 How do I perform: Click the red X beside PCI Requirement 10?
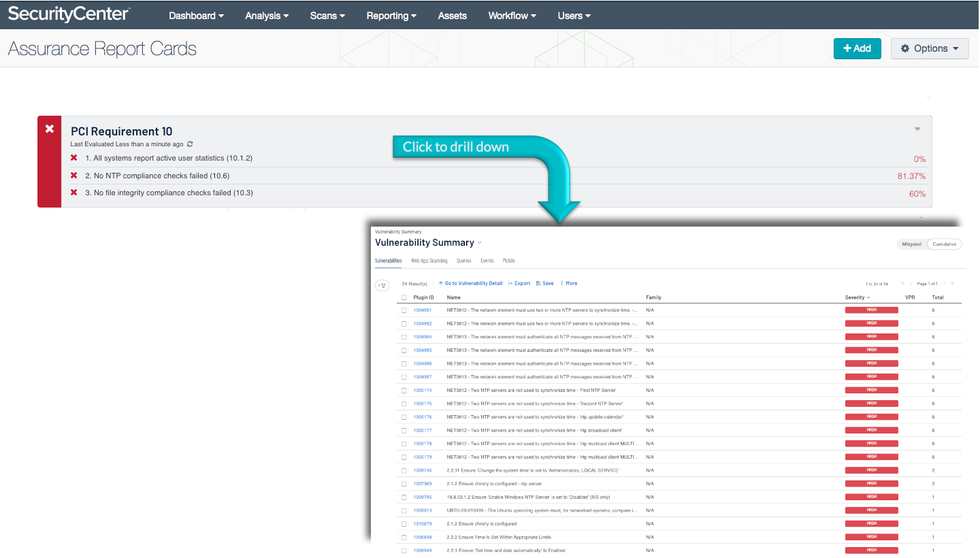pos(49,129)
